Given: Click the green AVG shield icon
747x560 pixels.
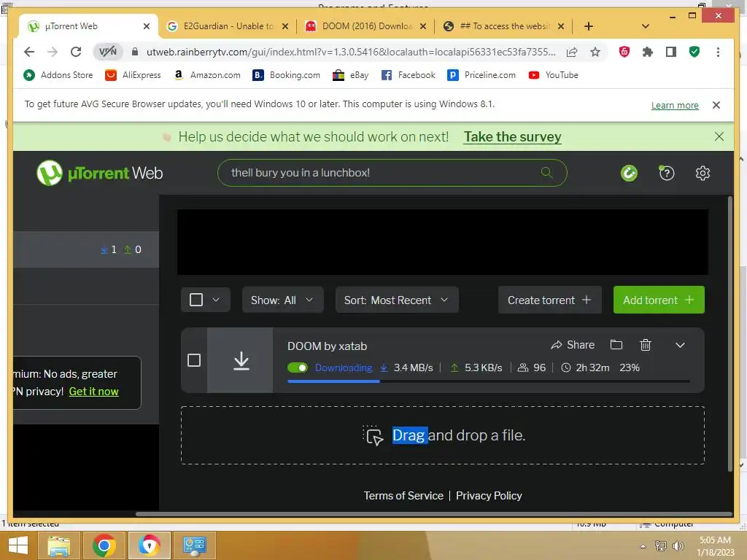Looking at the screenshot, I should 694,52.
